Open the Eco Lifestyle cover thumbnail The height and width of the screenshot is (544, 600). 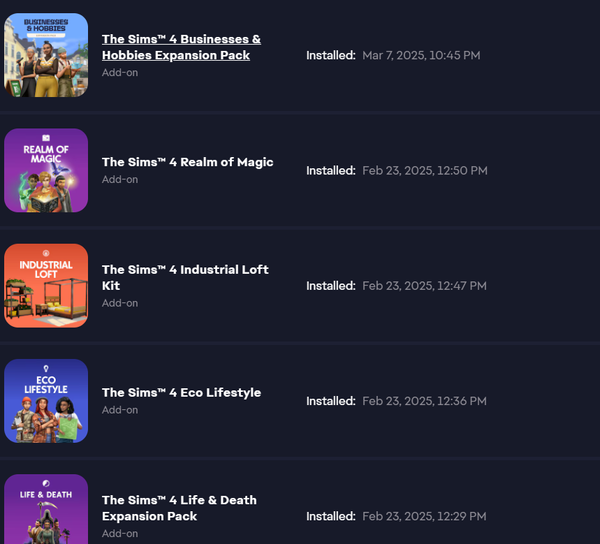tap(46, 401)
